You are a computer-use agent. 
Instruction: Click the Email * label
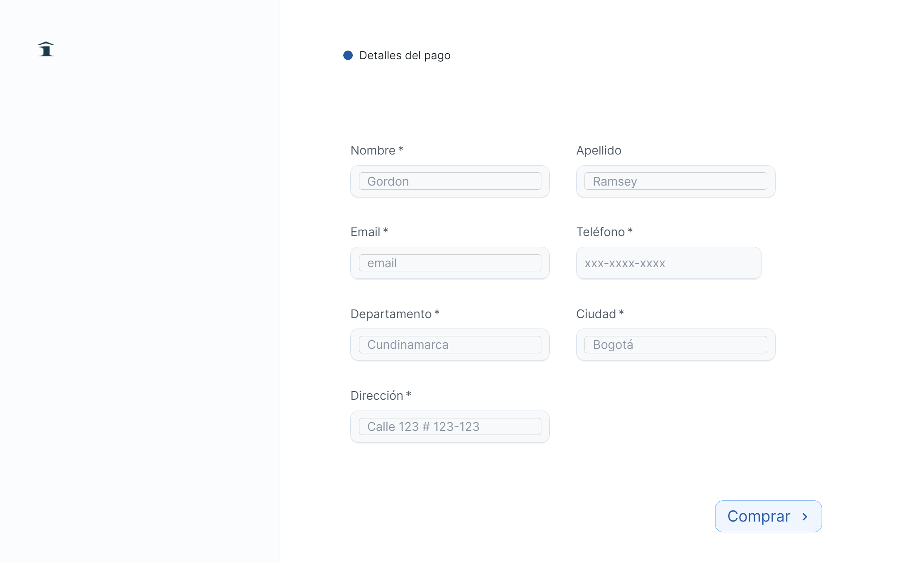[x=369, y=232]
